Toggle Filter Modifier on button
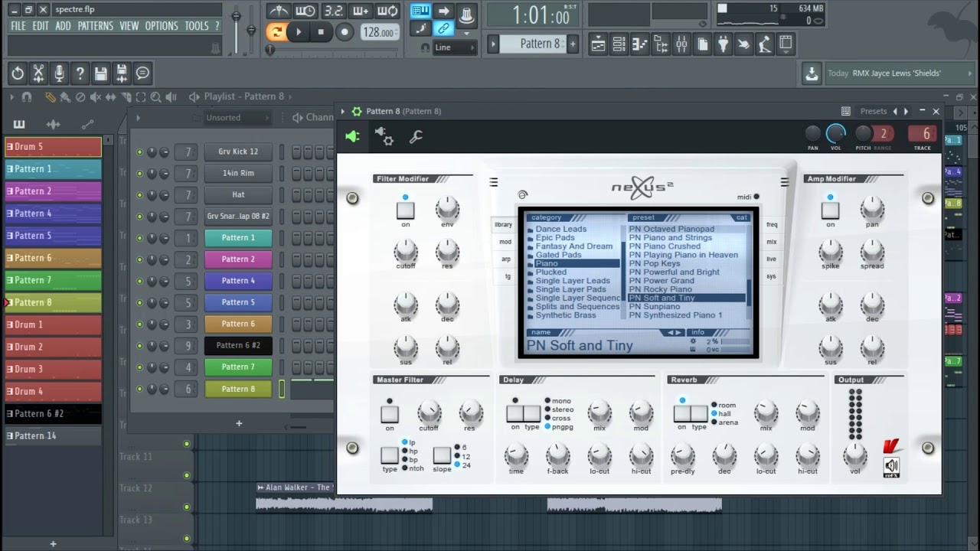Screen dimensions: 980x551 (405, 210)
